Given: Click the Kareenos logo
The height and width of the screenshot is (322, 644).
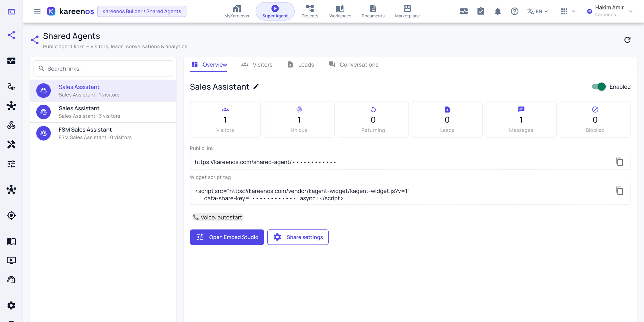Looking at the screenshot, I should 70,11.
